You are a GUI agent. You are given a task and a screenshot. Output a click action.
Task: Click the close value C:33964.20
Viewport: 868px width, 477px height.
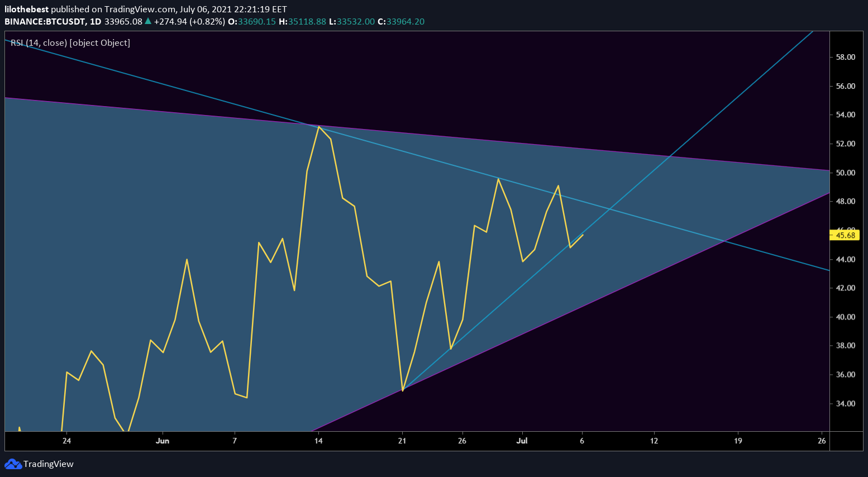point(401,22)
